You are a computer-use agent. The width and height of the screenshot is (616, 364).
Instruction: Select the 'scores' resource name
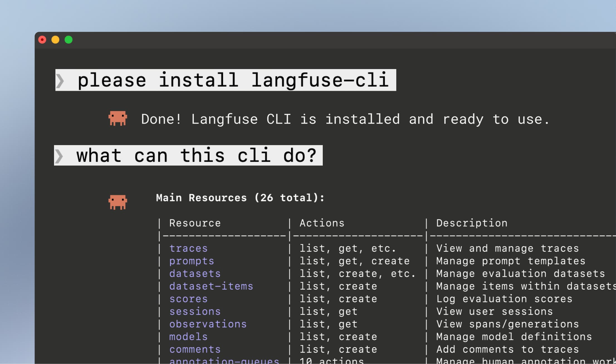[x=189, y=299]
